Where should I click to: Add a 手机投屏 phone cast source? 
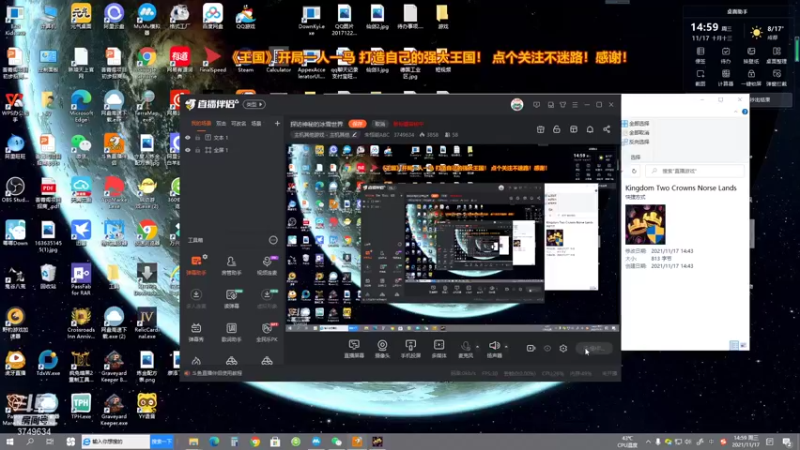pyautogui.click(x=410, y=349)
